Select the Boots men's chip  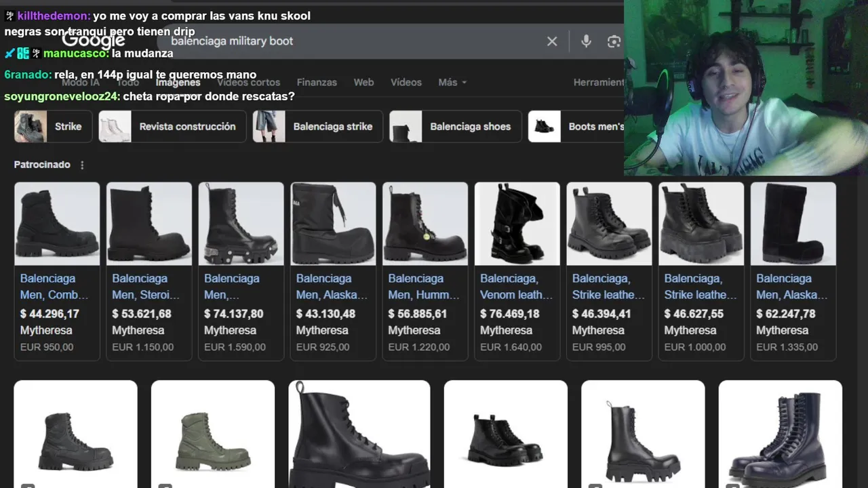point(576,126)
